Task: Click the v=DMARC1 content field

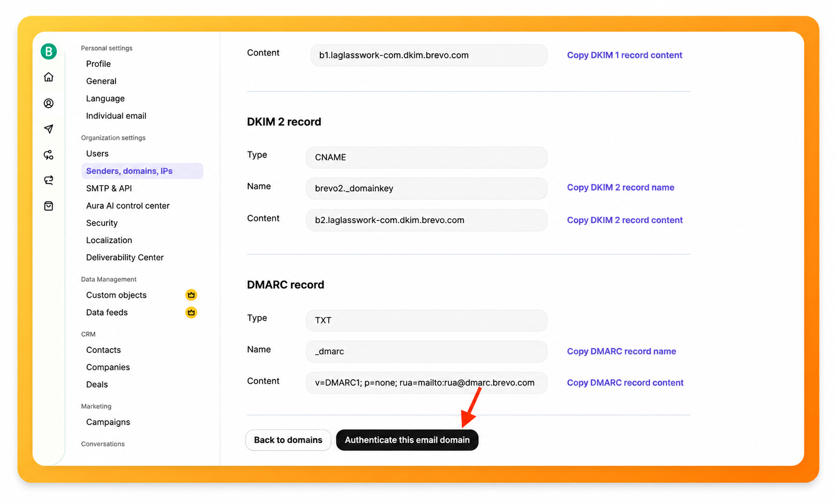Action: 427,383
